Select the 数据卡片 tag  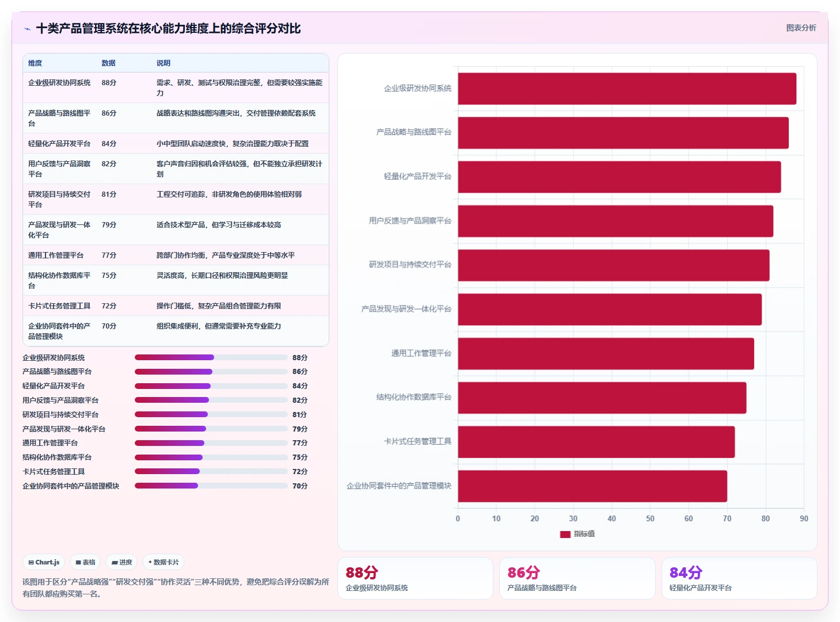coord(164,562)
